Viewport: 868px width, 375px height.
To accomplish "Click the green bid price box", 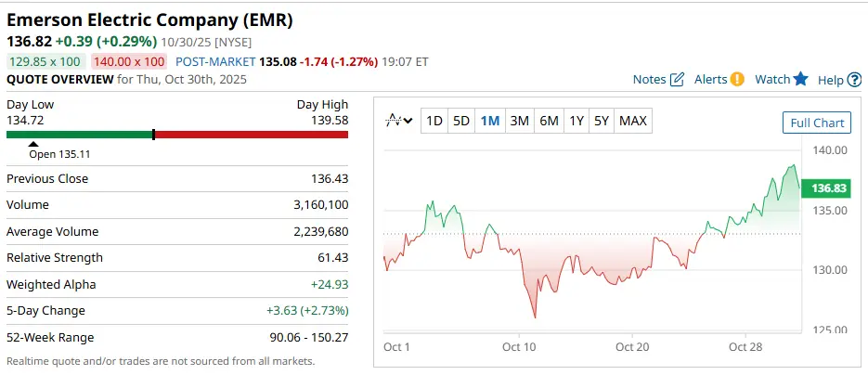I will [45, 61].
